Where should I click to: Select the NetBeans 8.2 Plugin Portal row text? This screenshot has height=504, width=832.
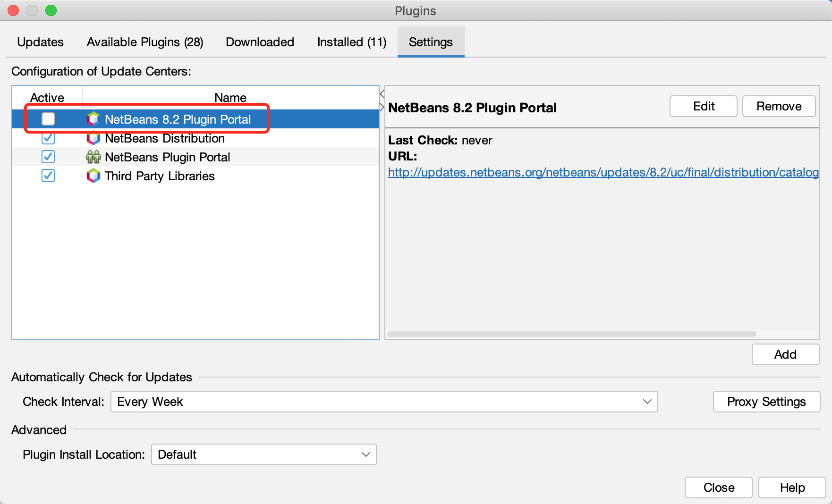[x=178, y=119]
